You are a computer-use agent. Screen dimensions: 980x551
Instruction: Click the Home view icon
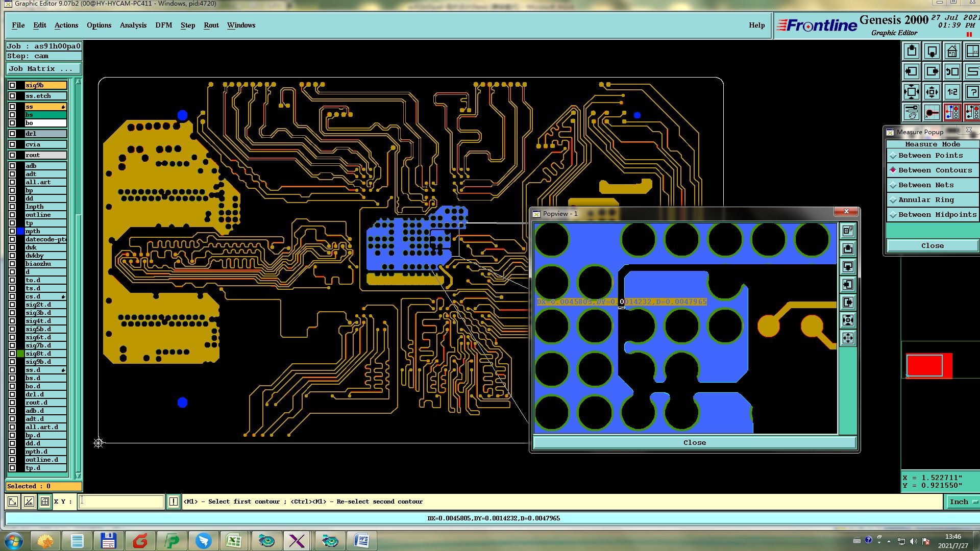952,52
